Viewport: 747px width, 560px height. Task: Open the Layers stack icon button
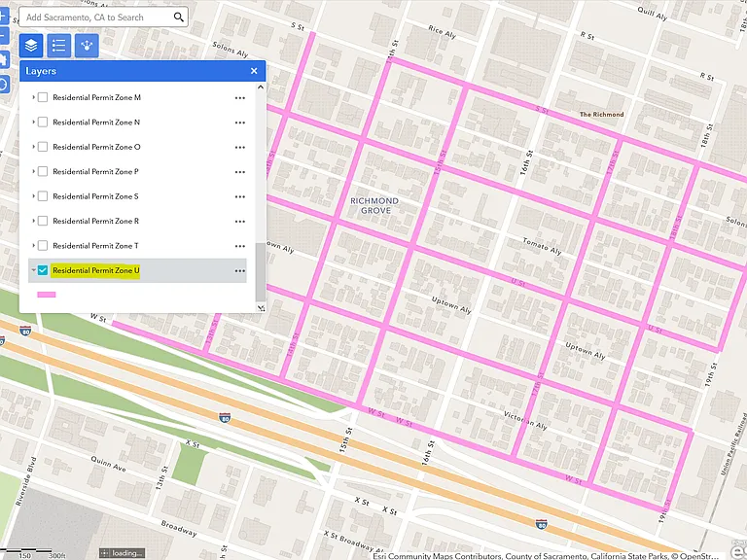click(x=31, y=46)
